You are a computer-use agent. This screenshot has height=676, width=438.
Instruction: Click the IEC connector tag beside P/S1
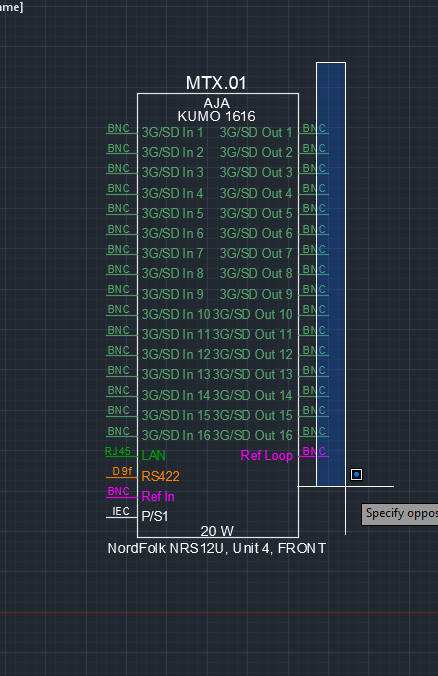(121, 511)
